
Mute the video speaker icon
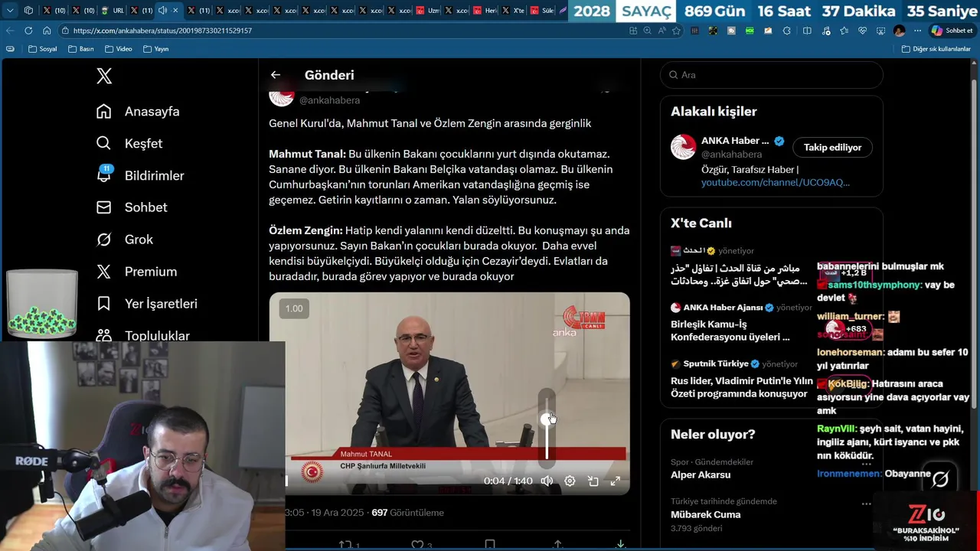(x=547, y=481)
